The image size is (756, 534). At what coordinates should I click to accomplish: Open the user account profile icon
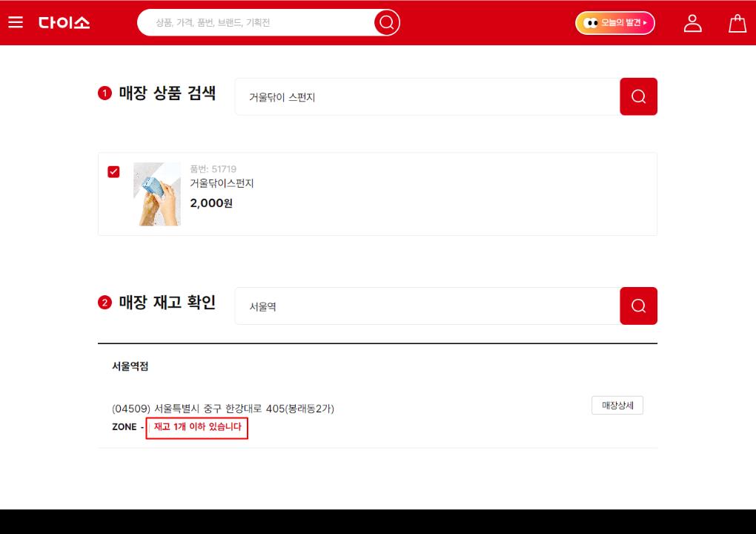tap(693, 22)
